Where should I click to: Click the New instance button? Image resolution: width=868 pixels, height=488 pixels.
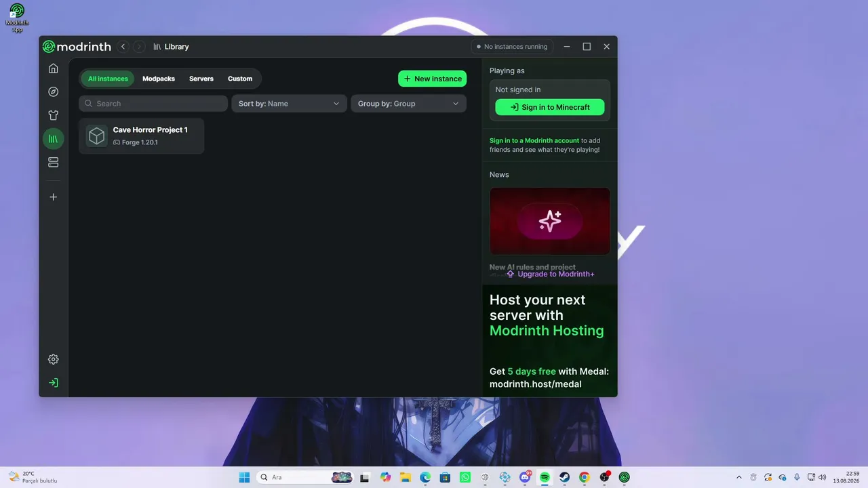[432, 79]
